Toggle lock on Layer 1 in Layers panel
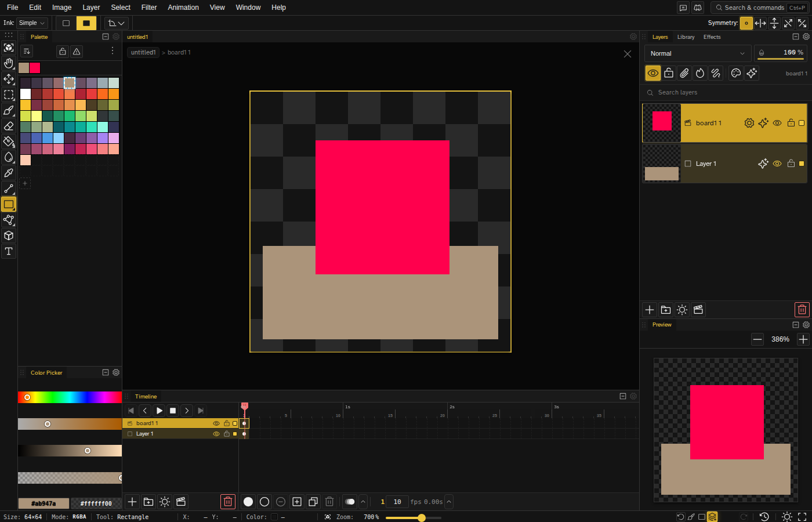This screenshot has height=522, width=812. (x=791, y=164)
